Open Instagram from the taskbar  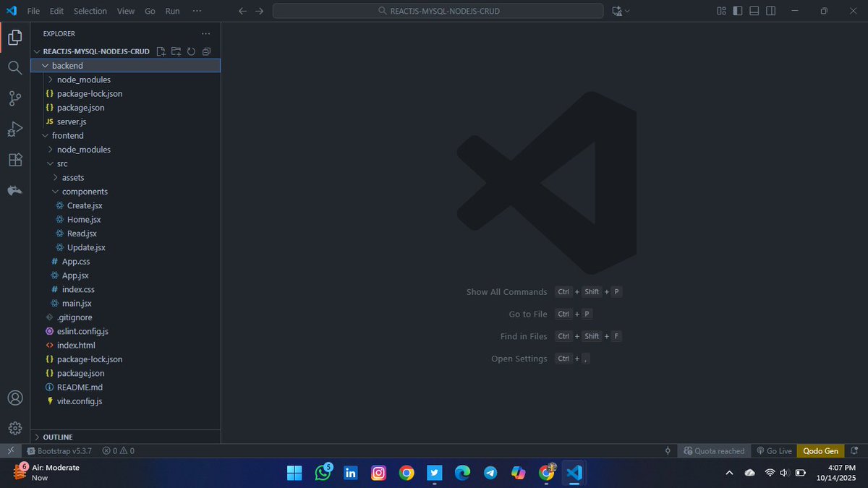coord(378,473)
